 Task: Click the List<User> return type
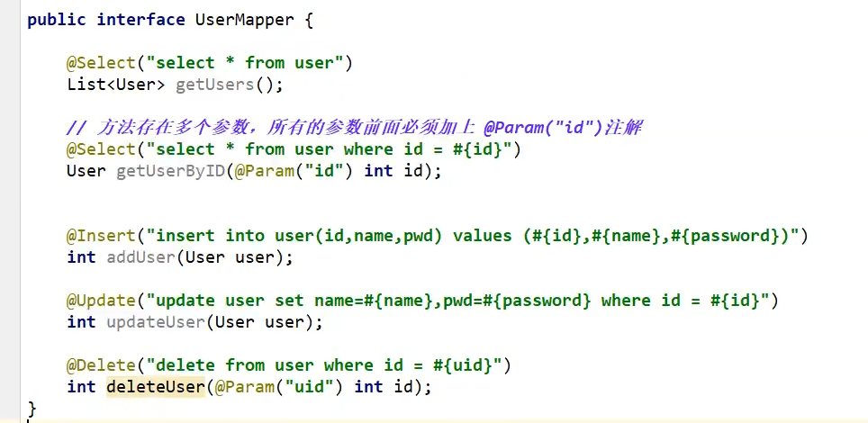(115, 85)
